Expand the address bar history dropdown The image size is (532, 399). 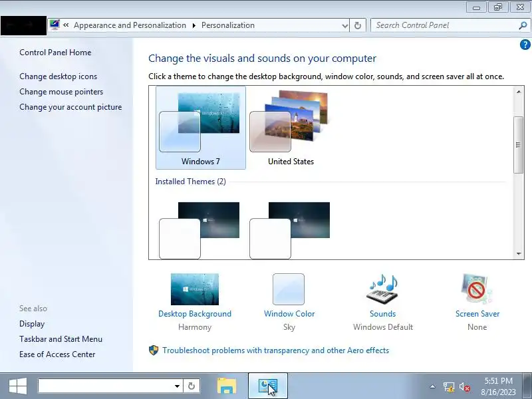(344, 25)
